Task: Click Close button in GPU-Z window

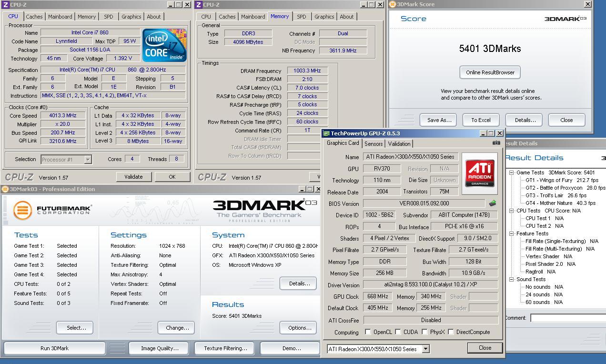Action: (x=485, y=348)
